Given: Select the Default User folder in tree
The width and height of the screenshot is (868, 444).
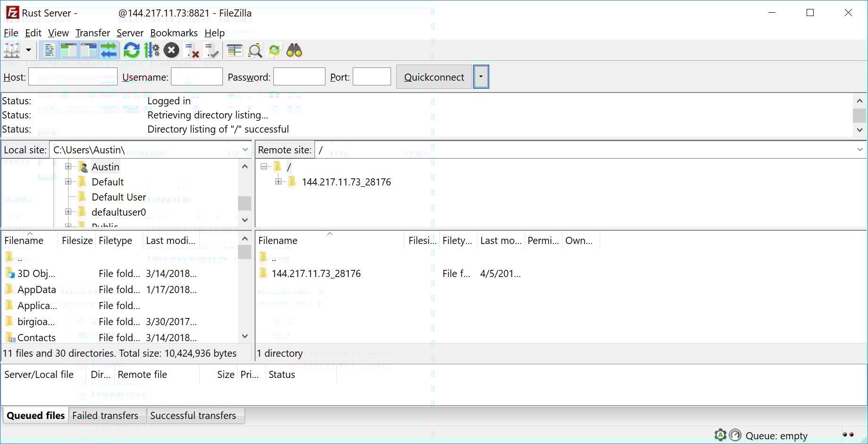Looking at the screenshot, I should tap(119, 197).
